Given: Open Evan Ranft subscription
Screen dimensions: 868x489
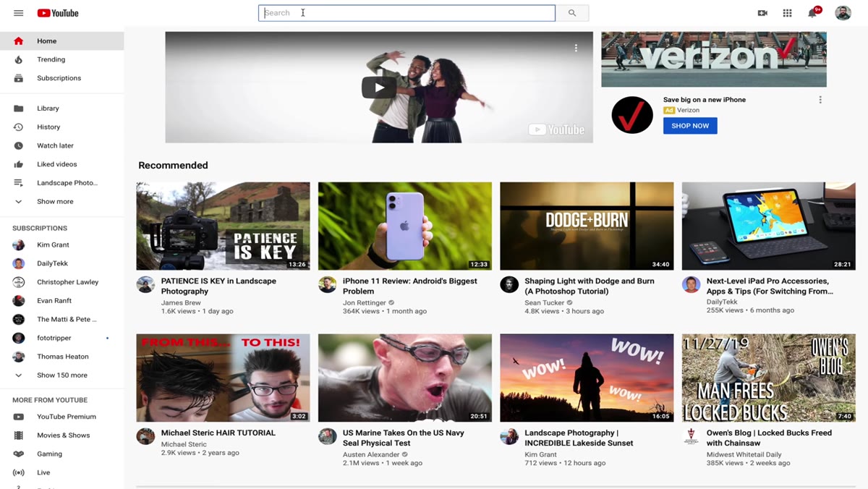Looking at the screenshot, I should [x=62, y=301].
